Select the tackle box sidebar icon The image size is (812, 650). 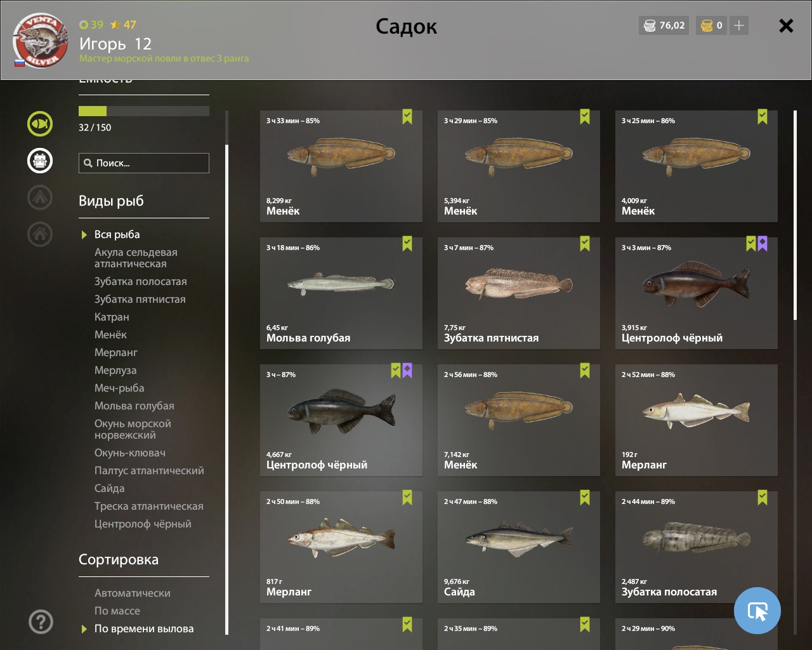(40, 161)
